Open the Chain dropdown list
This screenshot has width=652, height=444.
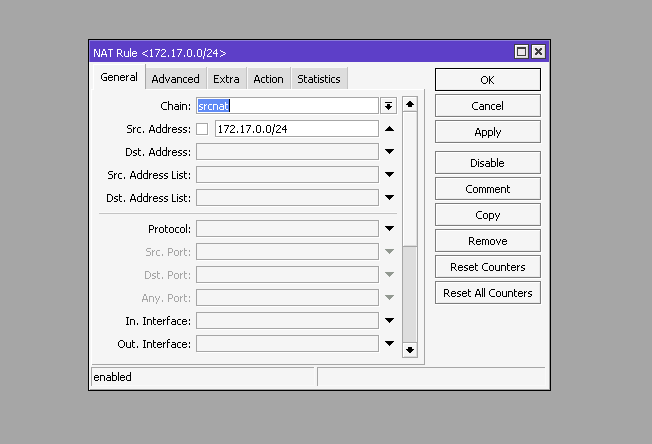pyautogui.click(x=389, y=105)
